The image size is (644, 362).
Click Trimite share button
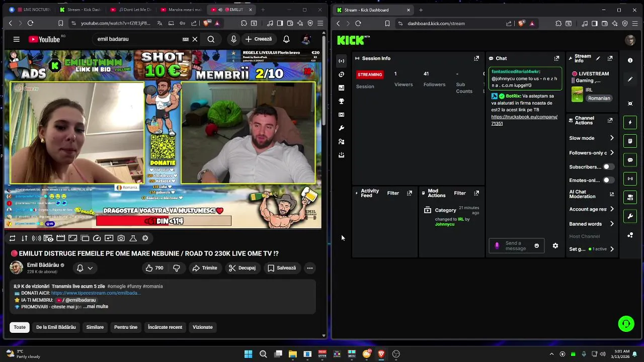point(205,268)
